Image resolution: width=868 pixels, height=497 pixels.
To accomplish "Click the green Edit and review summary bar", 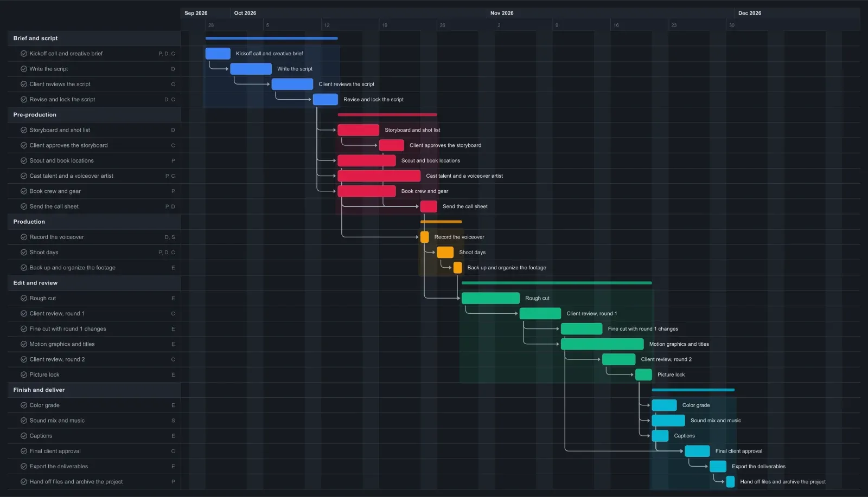I will tap(557, 283).
